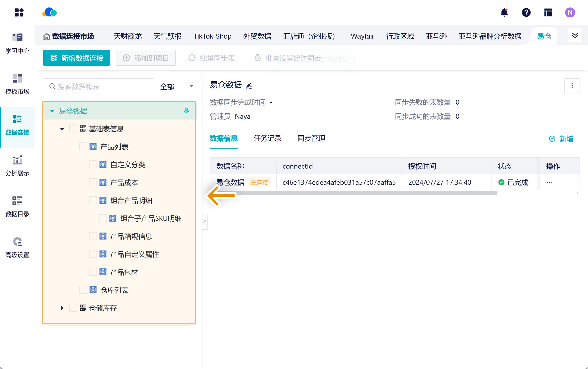This screenshot has height=369, width=588.
Task: Click the help question mark icon
Action: point(526,12)
